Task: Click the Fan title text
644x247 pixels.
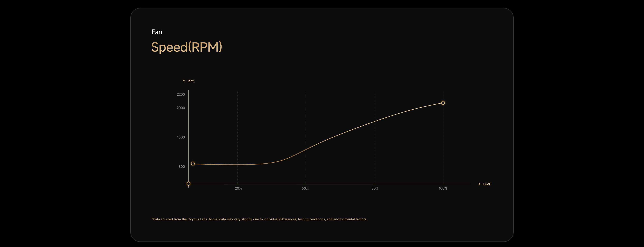Action: point(157,32)
